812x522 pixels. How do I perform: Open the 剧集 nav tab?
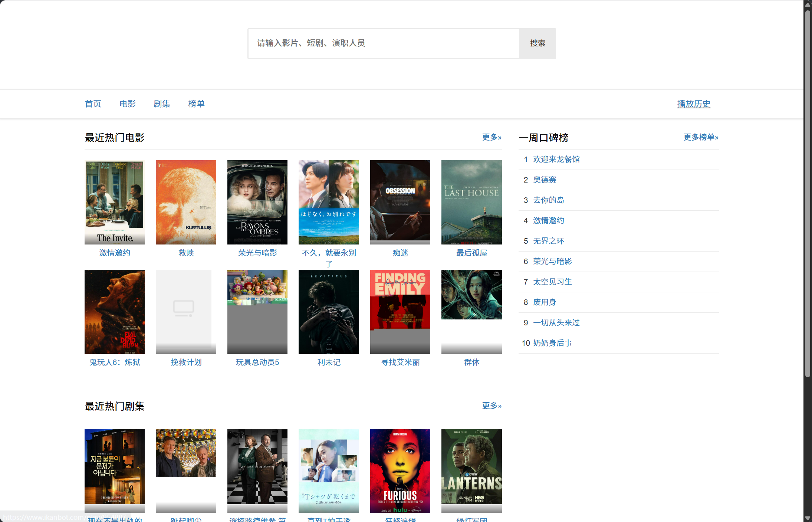[162, 104]
